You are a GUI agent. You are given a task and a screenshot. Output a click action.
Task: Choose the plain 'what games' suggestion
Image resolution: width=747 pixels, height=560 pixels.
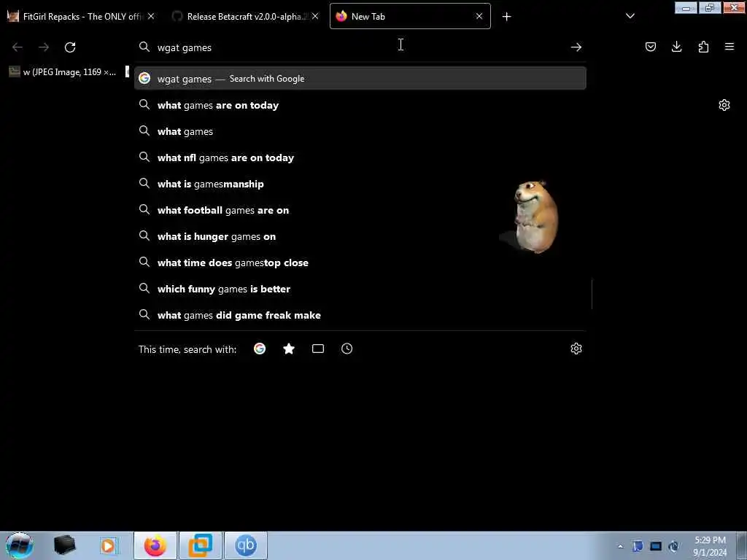[x=360, y=131]
